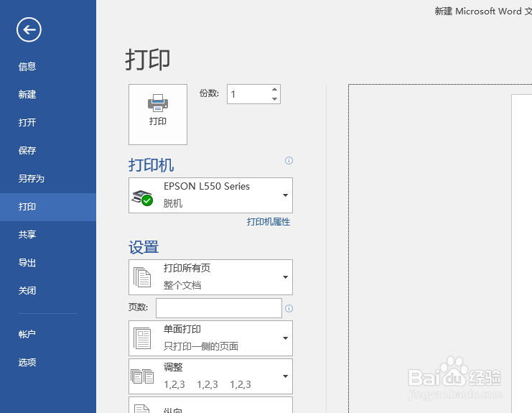The width and height of the screenshot is (532, 413).
Task: Click 保存 in the sidebar
Action: 27,151
